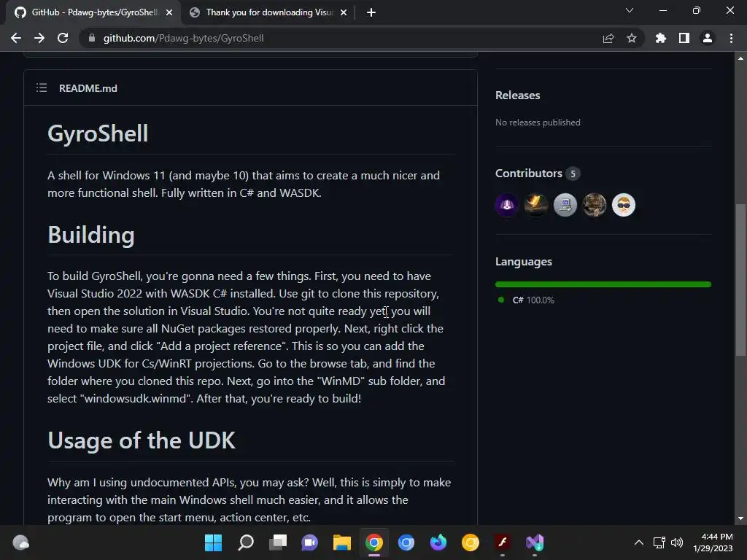This screenshot has width=747, height=560.
Task: Open Firefox Nightly taskbar icon
Action: [x=438, y=542]
